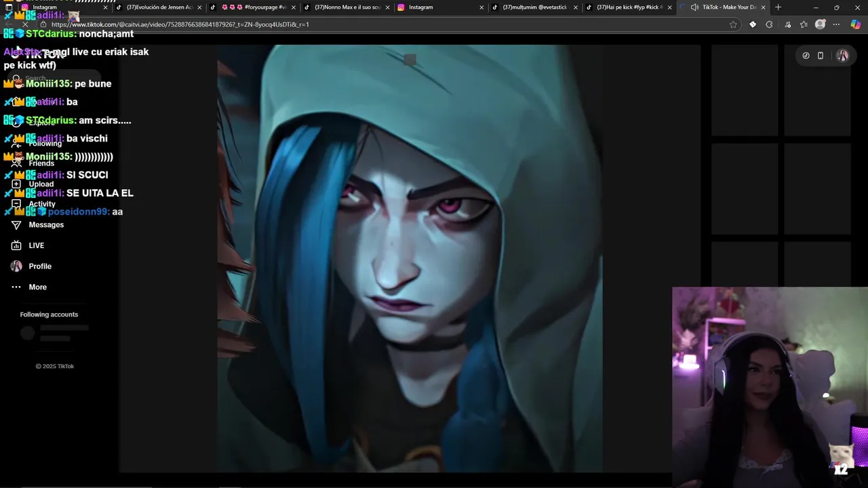The height and width of the screenshot is (488, 868).
Task: Close the first Instagram tab
Action: point(105,7)
